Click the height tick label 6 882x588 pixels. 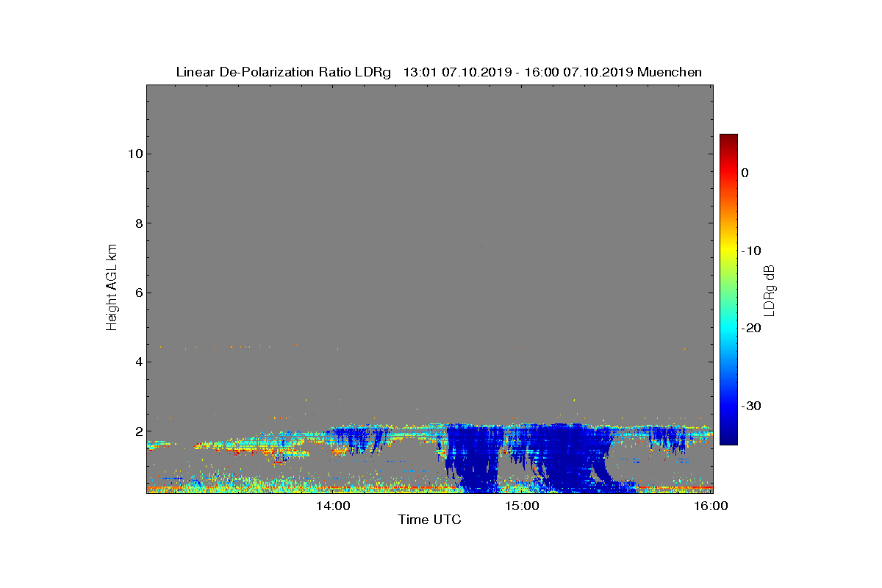[137, 293]
